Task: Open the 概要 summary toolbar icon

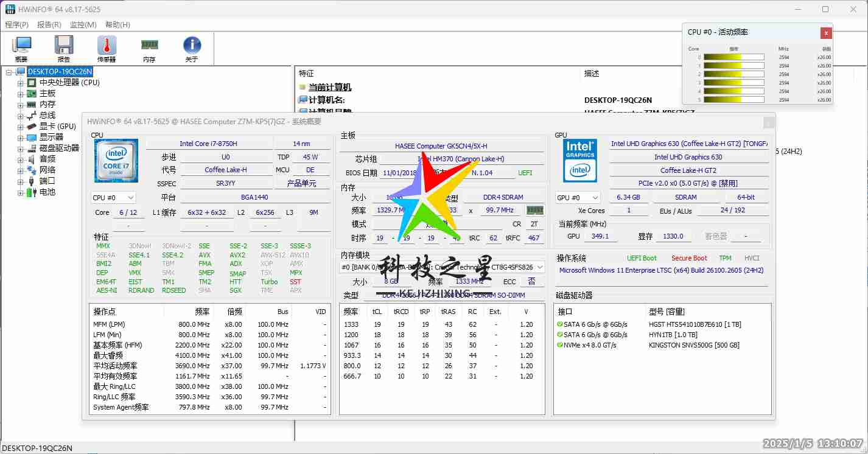Action: coord(22,49)
